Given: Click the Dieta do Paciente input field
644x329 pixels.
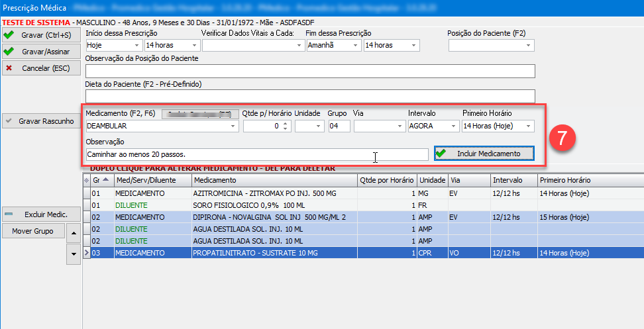Looking at the screenshot, I should point(309,96).
